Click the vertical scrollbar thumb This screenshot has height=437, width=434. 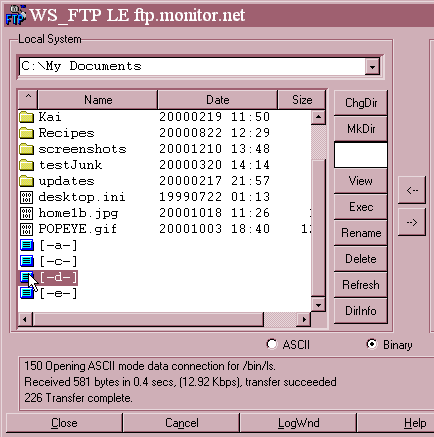318,228
